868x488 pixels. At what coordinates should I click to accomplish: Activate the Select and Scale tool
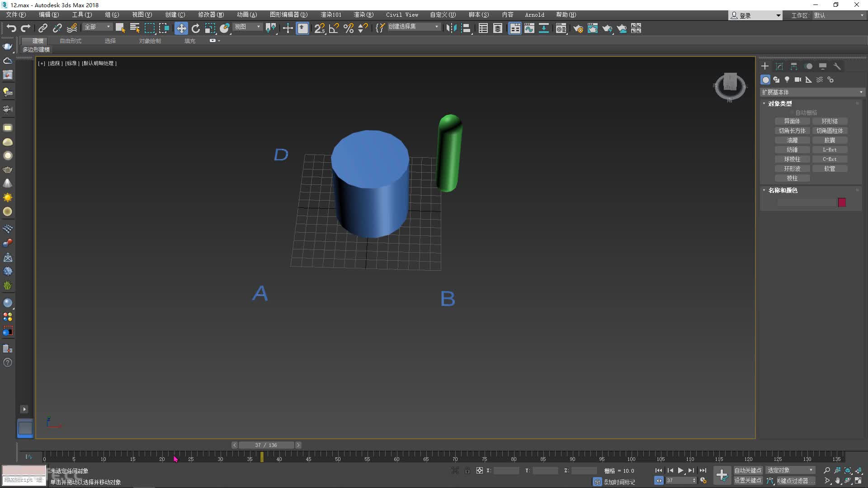(x=210, y=28)
